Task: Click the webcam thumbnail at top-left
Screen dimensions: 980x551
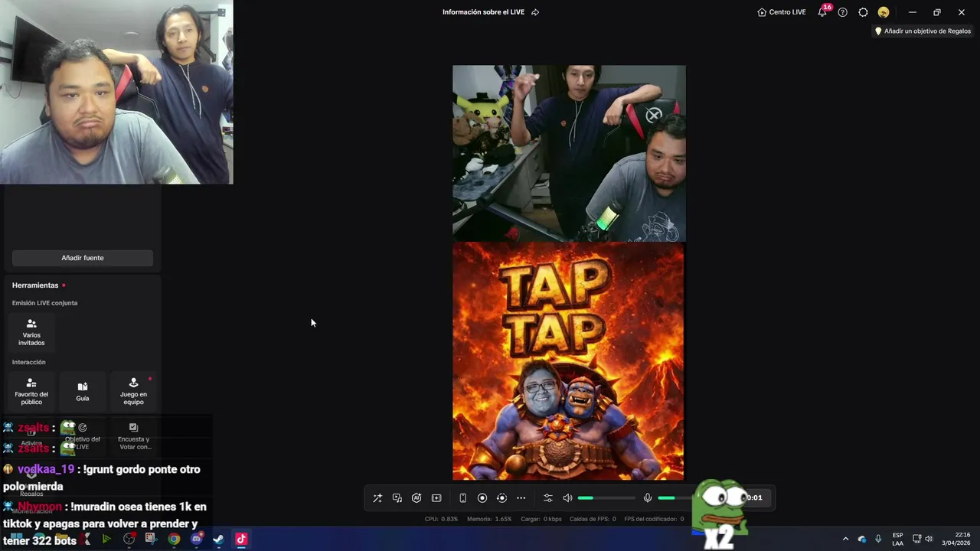Action: pos(116,92)
